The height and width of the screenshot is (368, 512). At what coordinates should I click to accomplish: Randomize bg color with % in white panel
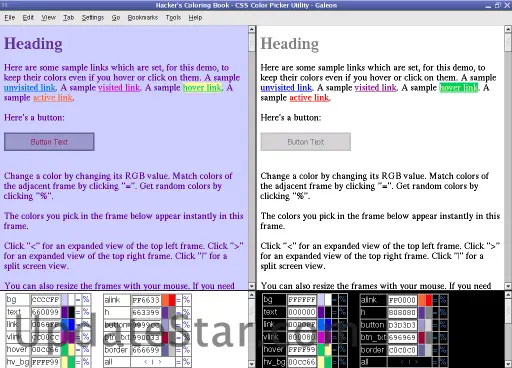[x=86, y=299]
